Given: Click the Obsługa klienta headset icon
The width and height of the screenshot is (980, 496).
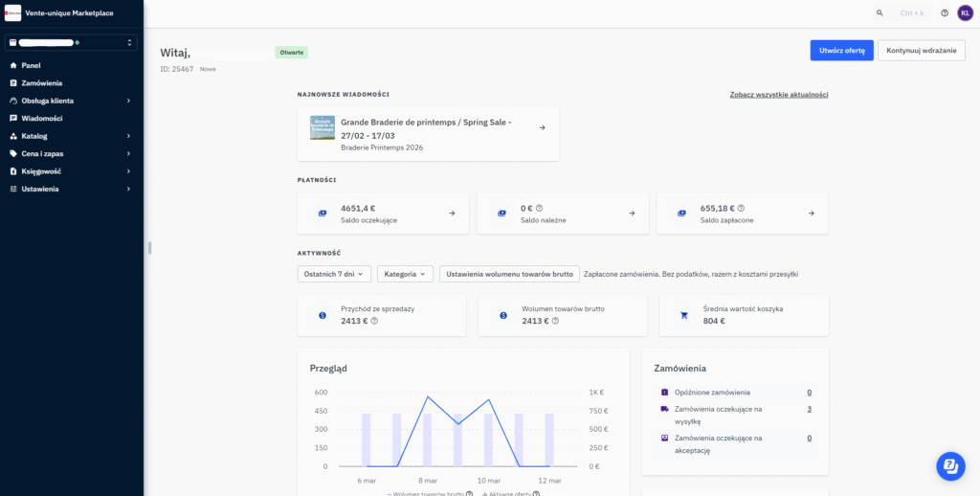Looking at the screenshot, I should pos(13,101).
